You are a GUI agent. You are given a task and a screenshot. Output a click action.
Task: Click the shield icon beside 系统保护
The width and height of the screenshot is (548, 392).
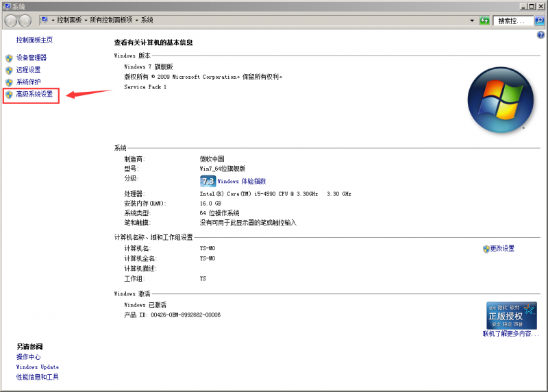[x=9, y=82]
